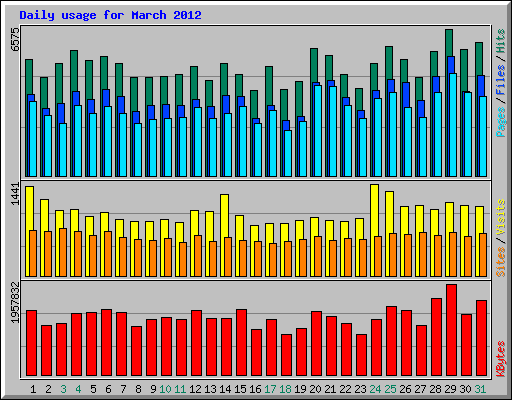
Task: Click day 30 on the x-axis
Action: [465, 389]
